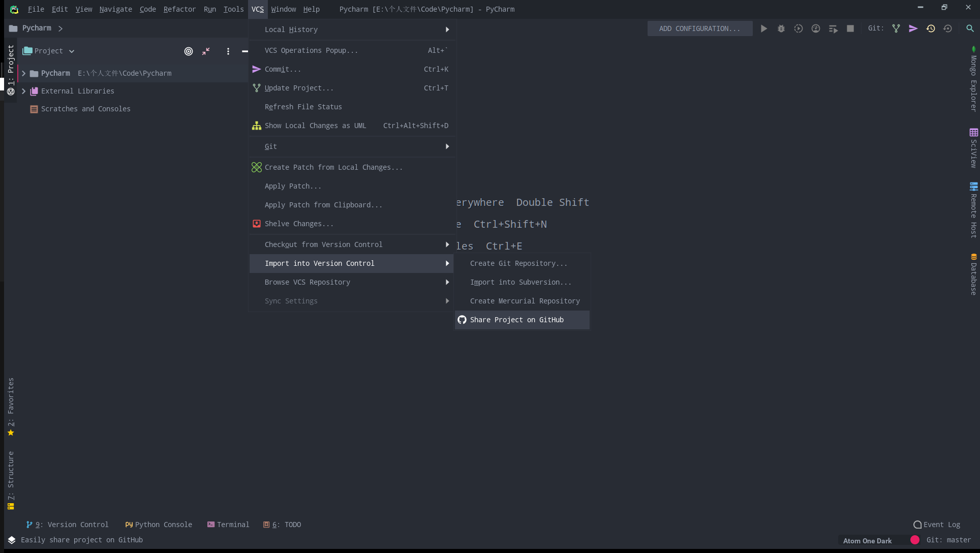Expand Browse VCS Repository submenu
Image resolution: width=980 pixels, height=553 pixels.
coord(351,282)
